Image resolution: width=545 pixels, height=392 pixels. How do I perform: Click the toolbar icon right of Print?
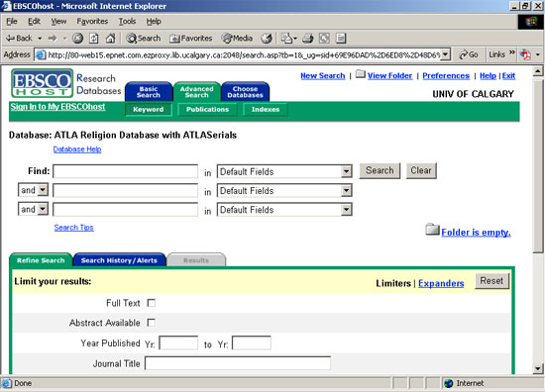[324, 39]
